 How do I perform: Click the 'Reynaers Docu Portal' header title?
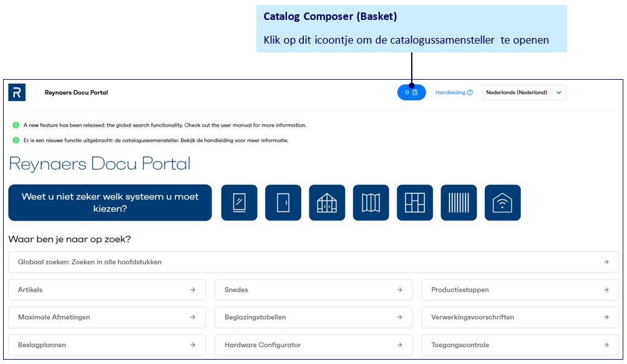(x=76, y=93)
